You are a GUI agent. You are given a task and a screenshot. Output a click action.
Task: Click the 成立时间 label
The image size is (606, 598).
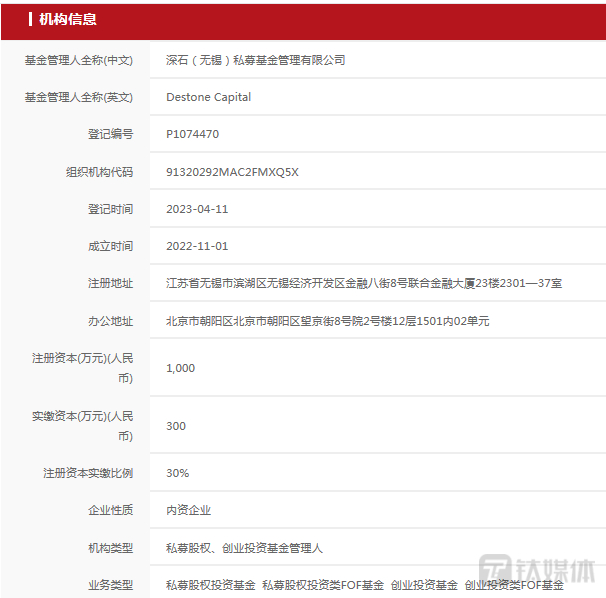(111, 246)
